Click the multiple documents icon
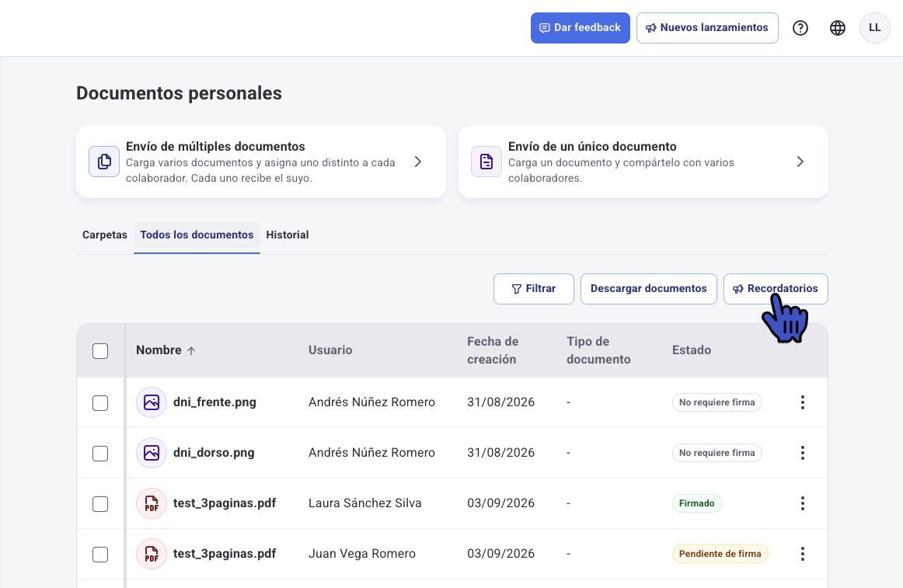The width and height of the screenshot is (903, 588). point(104,162)
